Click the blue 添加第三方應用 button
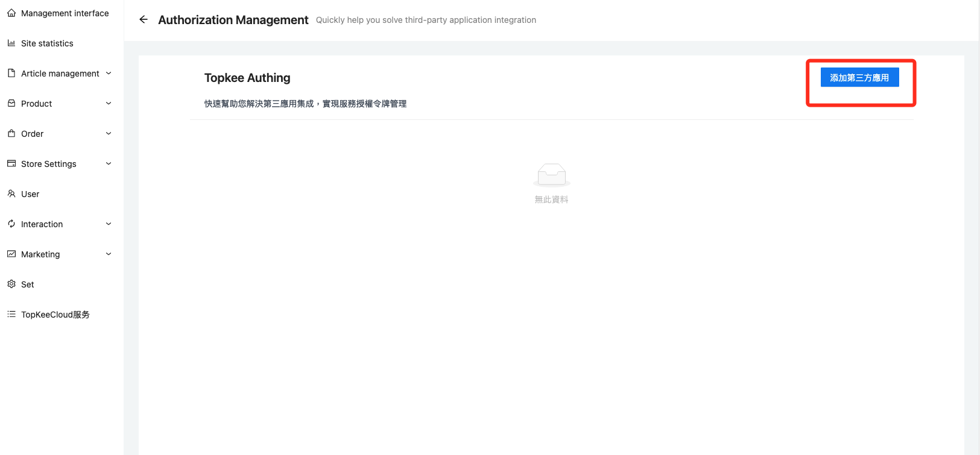 (x=859, y=78)
